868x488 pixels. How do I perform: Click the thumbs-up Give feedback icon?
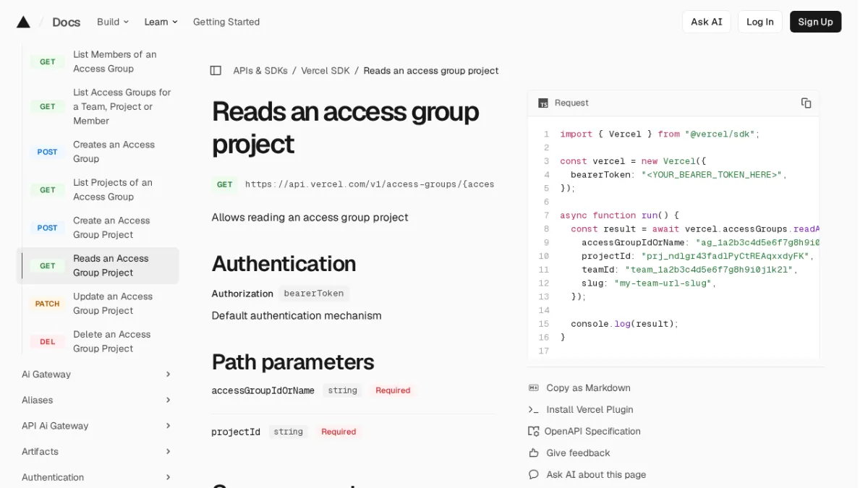pyautogui.click(x=534, y=453)
